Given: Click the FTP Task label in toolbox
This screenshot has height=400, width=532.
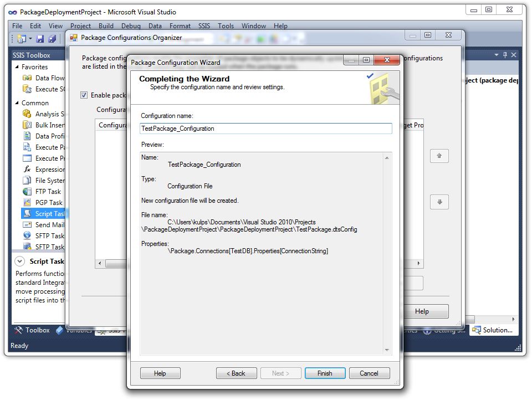Looking at the screenshot, I should click(48, 192).
